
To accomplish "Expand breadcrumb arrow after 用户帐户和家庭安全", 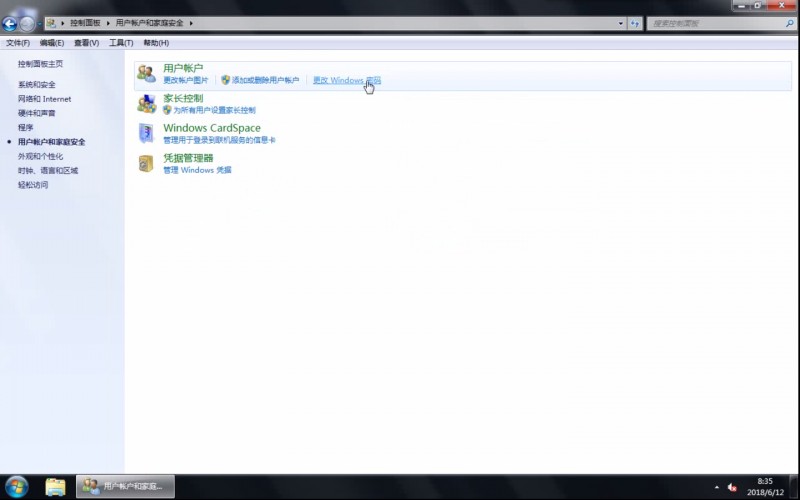I will click(x=191, y=23).
